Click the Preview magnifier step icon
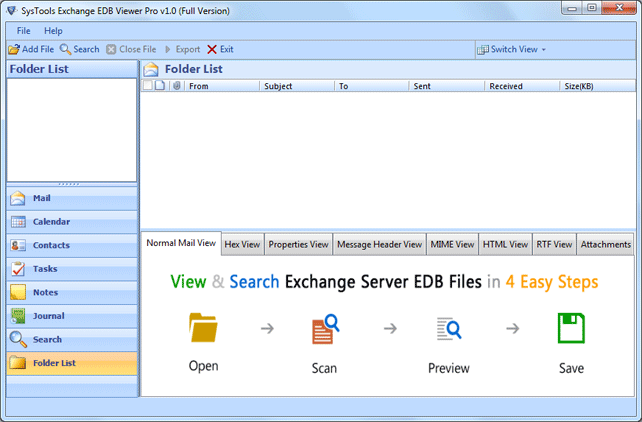The height and width of the screenshot is (422, 642). (x=449, y=329)
